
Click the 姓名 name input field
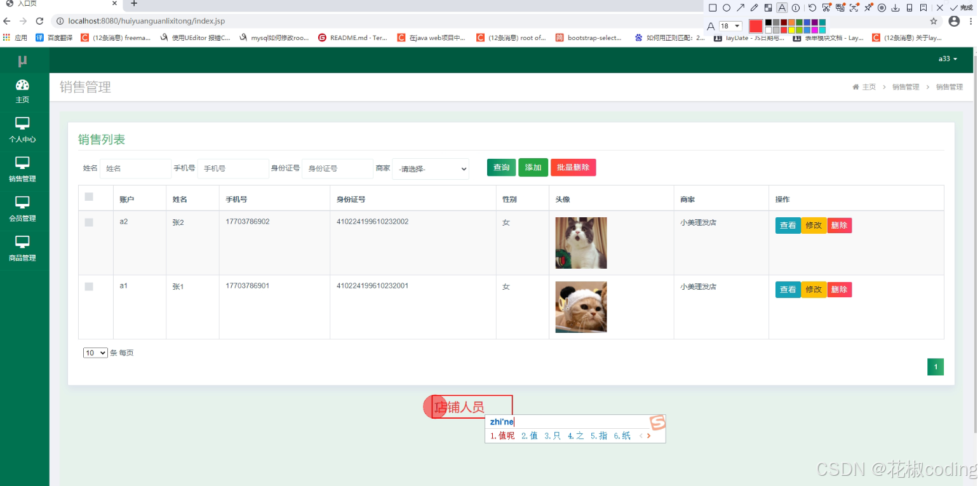[x=135, y=168]
